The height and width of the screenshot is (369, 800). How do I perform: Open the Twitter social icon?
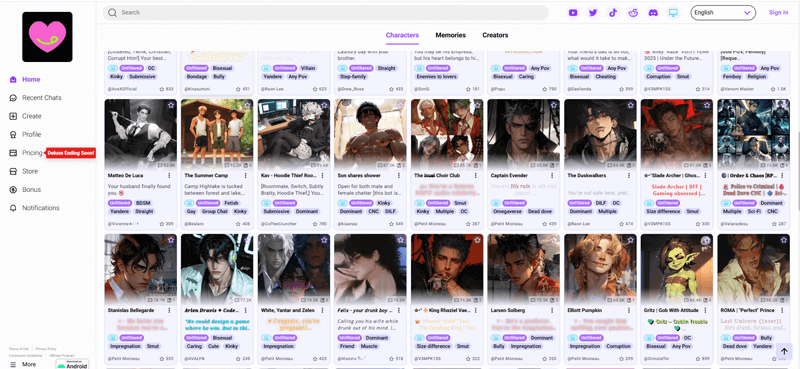[x=593, y=13]
